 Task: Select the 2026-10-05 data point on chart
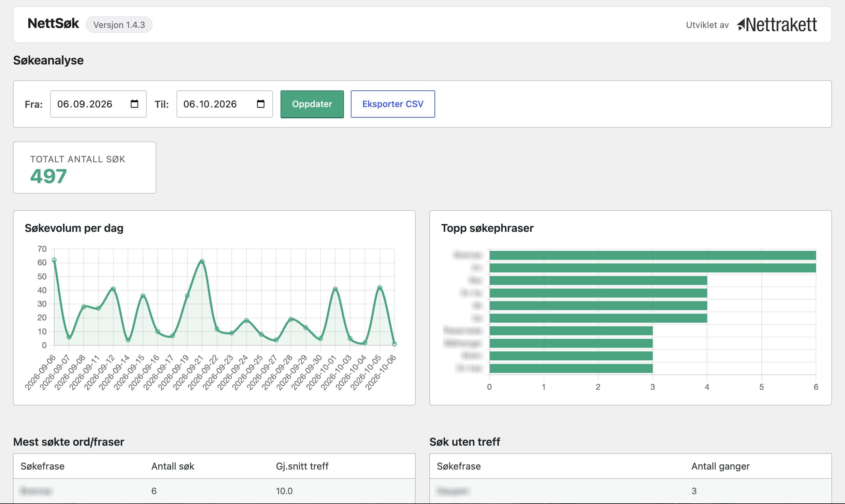tap(379, 287)
